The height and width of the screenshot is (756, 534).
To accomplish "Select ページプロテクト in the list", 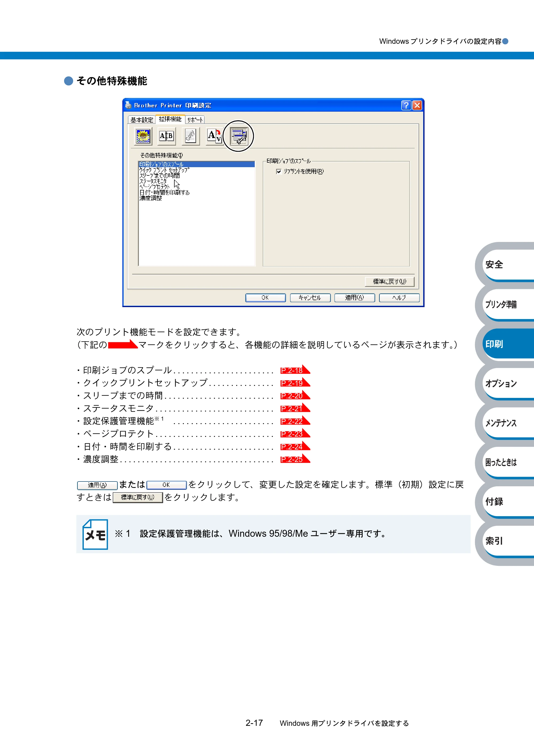I will [x=155, y=187].
